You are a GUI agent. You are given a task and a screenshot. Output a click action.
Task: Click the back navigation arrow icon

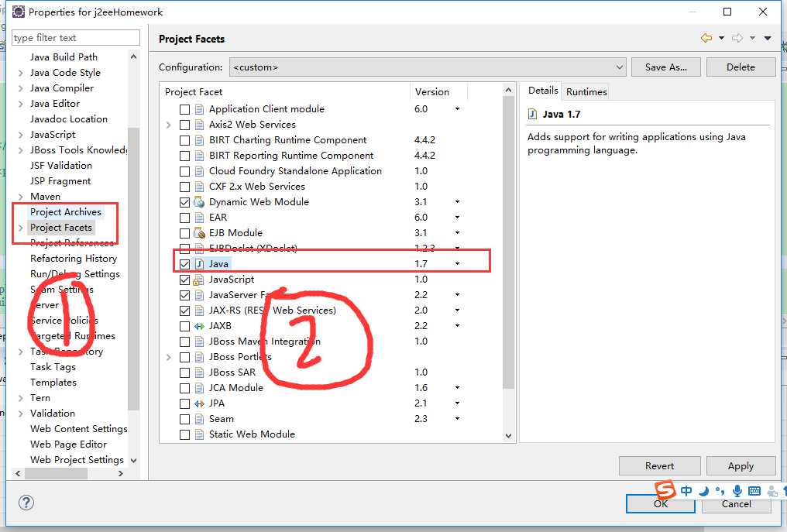706,38
